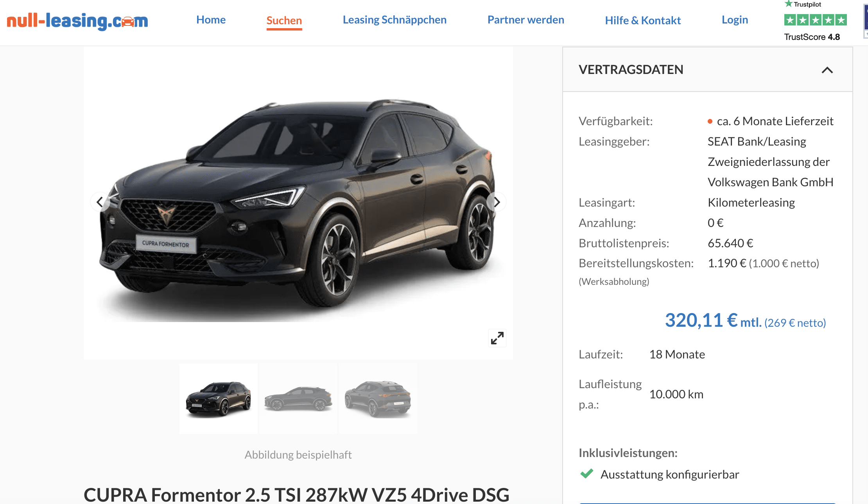Click the main Cupra Formentor image

(x=298, y=203)
